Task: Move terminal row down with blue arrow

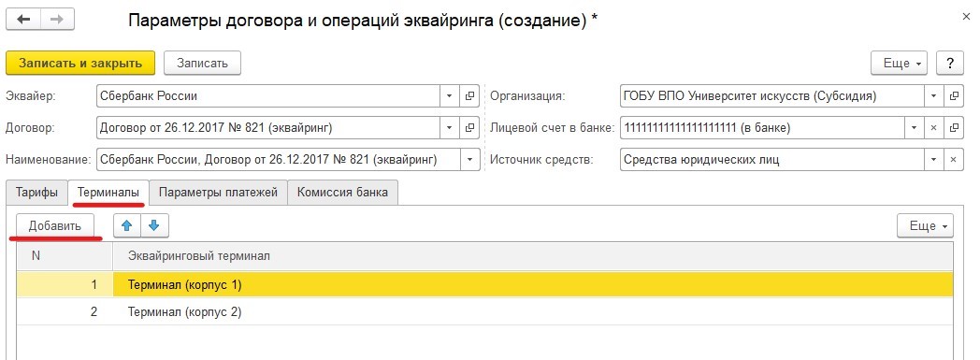Action: (x=154, y=225)
